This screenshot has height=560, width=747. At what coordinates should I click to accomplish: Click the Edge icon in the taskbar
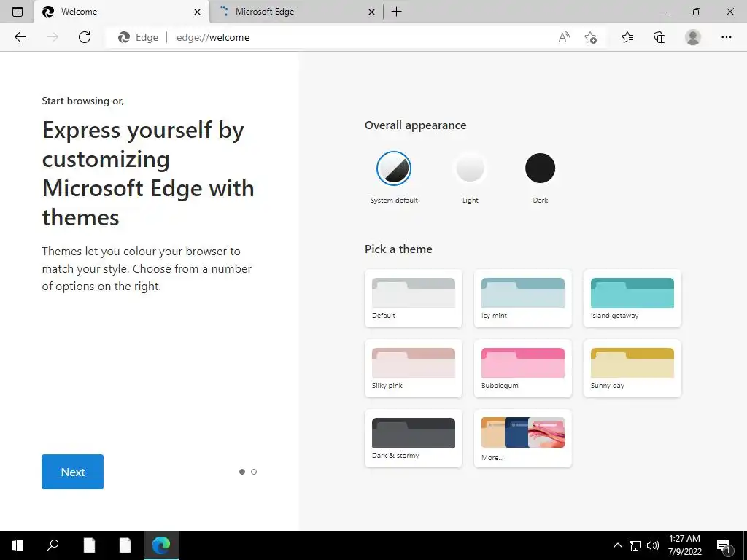(x=161, y=545)
